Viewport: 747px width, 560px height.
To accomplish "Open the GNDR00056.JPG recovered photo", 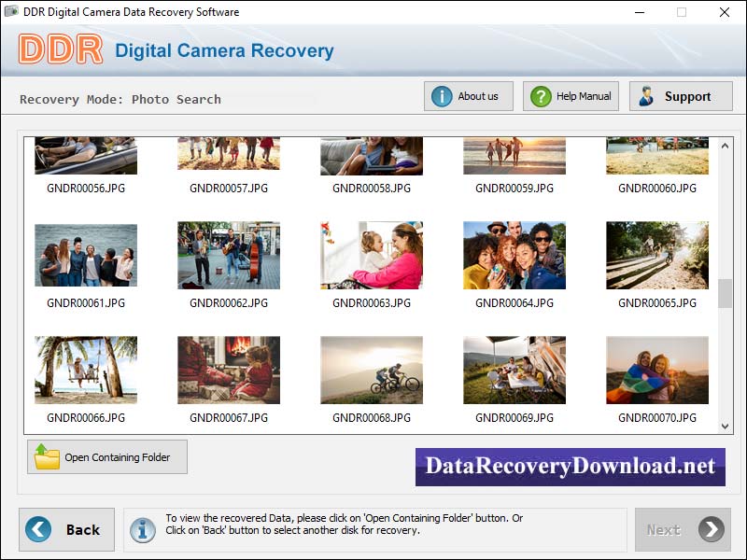I will (85, 154).
